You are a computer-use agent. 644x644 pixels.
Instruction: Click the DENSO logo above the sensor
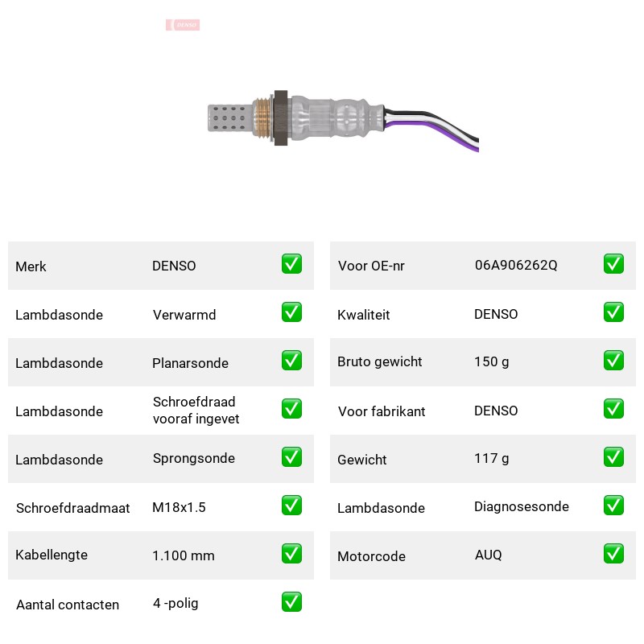coord(183,25)
